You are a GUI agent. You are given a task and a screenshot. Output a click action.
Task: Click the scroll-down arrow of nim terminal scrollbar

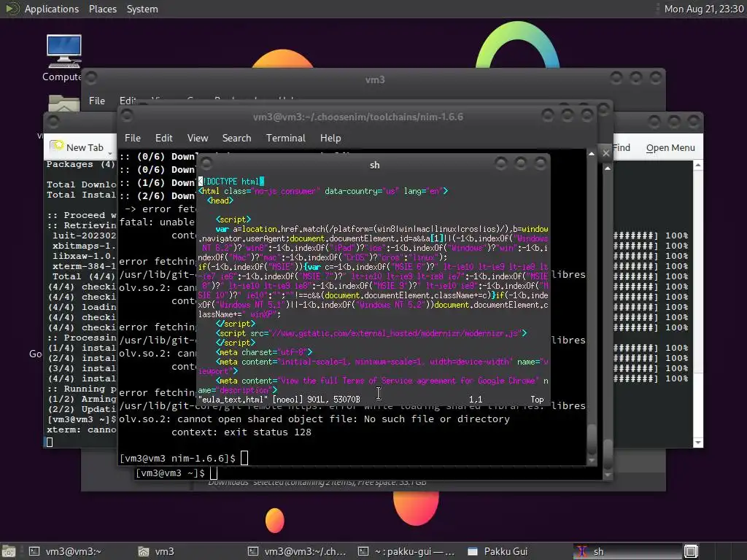pos(591,461)
